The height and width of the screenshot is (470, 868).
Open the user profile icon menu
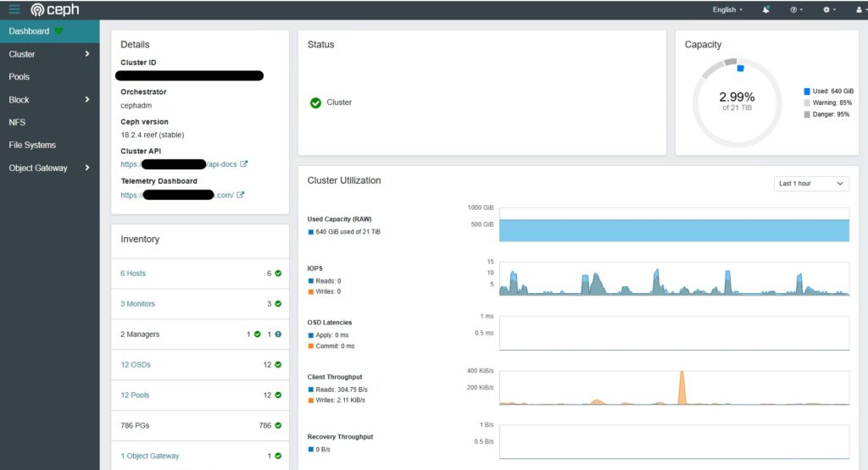point(860,10)
